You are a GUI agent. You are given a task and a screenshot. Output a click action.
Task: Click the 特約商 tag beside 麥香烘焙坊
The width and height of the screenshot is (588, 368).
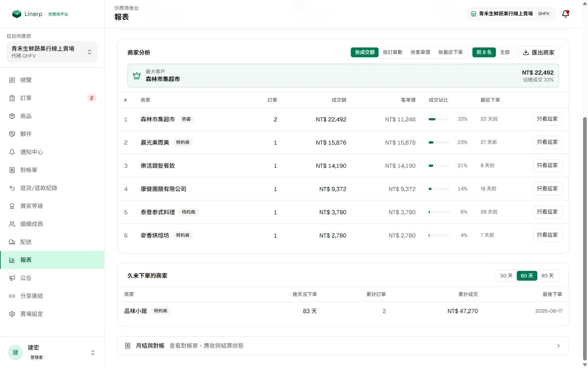[x=183, y=236]
